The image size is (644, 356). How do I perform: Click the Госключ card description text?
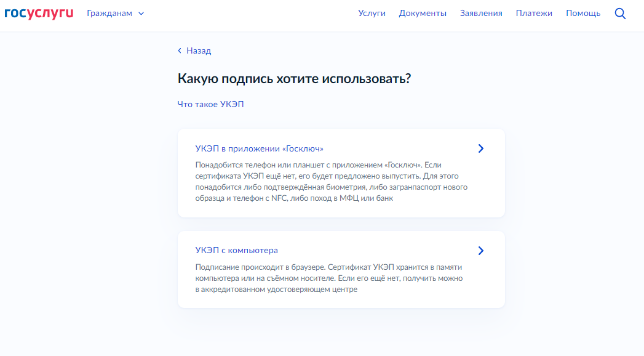332,182
